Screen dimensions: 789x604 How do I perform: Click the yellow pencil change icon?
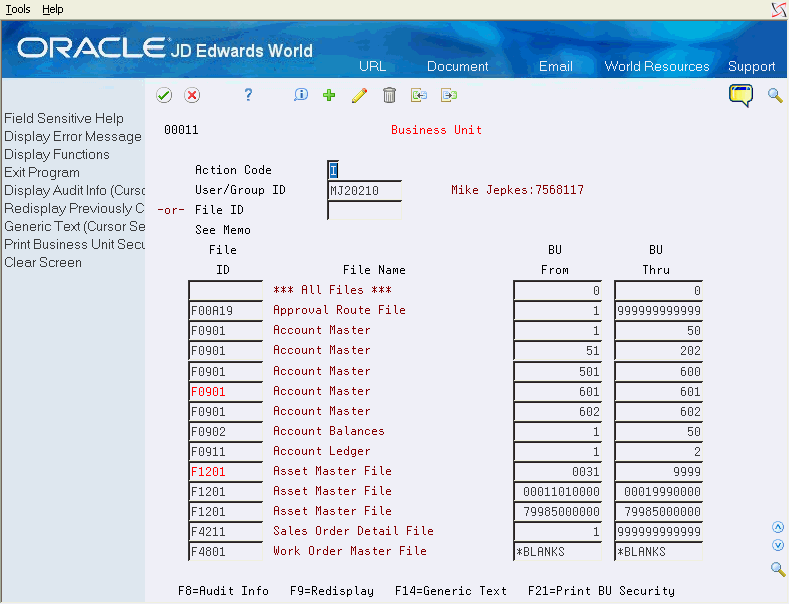pyautogui.click(x=359, y=95)
